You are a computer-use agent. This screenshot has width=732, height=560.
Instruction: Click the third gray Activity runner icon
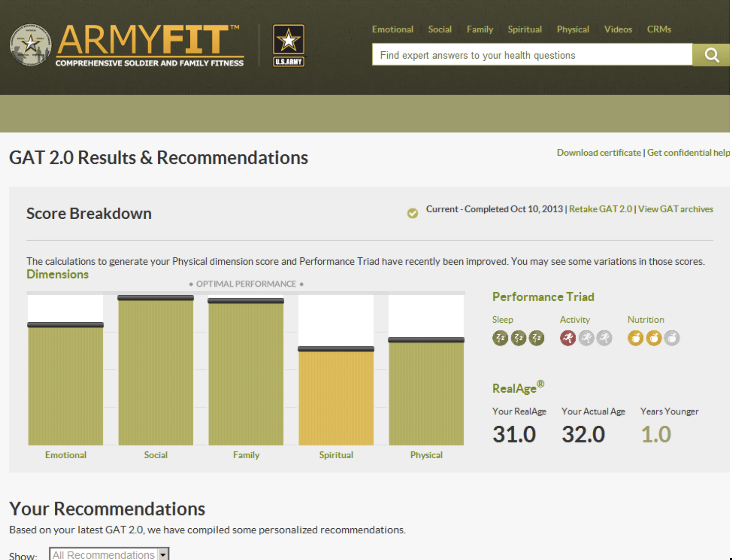pos(605,338)
